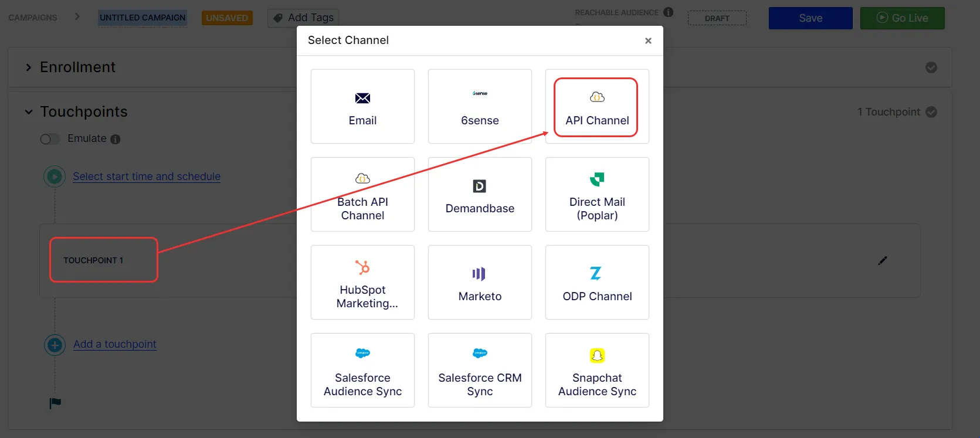
Task: Choose the Salesforce Audience Sync label
Action: (x=362, y=385)
